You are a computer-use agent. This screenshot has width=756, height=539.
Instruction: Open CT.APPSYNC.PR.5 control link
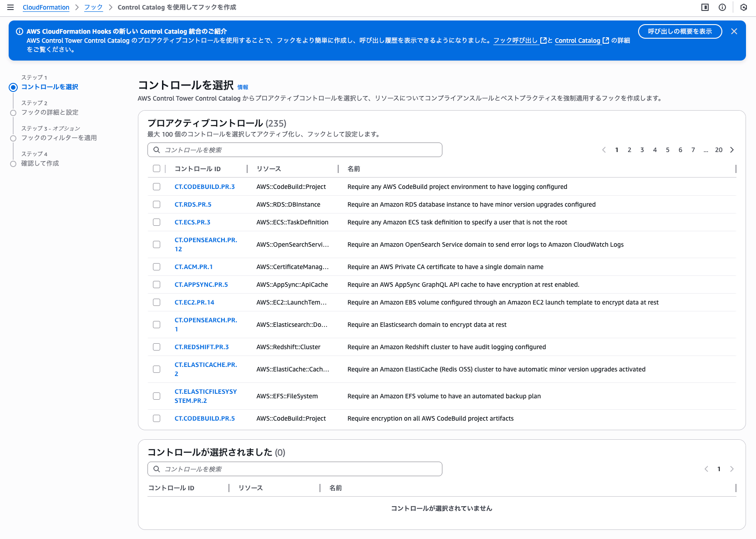tap(201, 285)
